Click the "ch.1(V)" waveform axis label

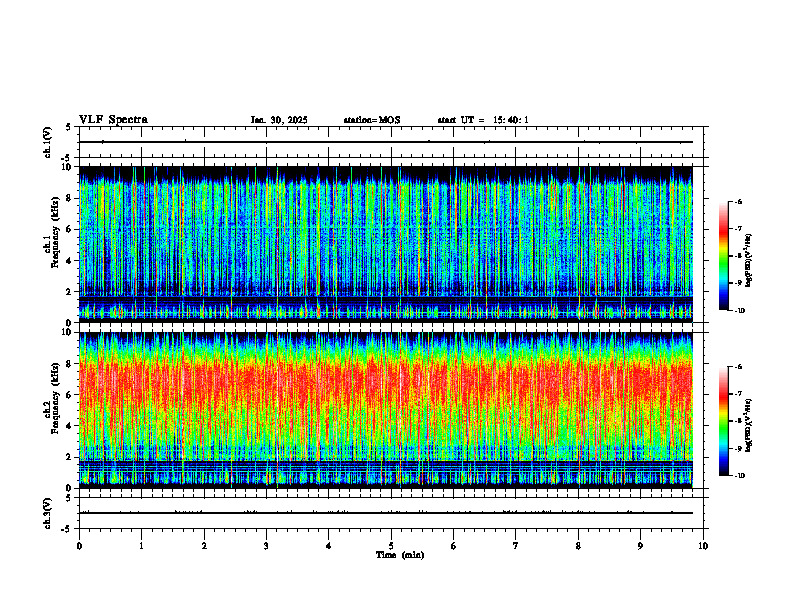[x=48, y=142]
